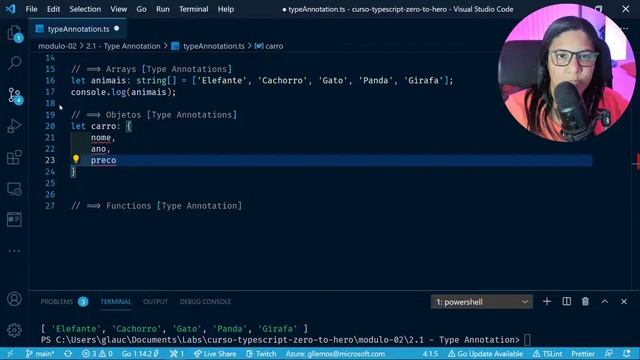Open the Help menu
The image size is (640, 360).
point(225,9)
